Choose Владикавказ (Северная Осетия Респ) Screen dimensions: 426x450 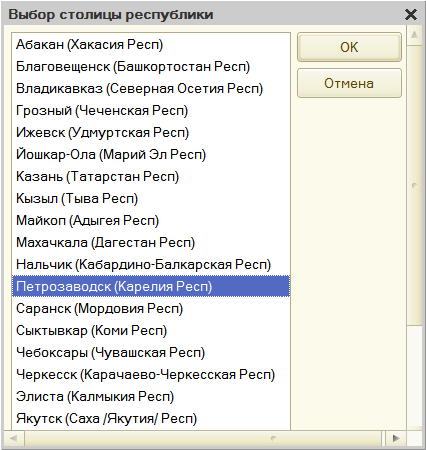(x=151, y=88)
